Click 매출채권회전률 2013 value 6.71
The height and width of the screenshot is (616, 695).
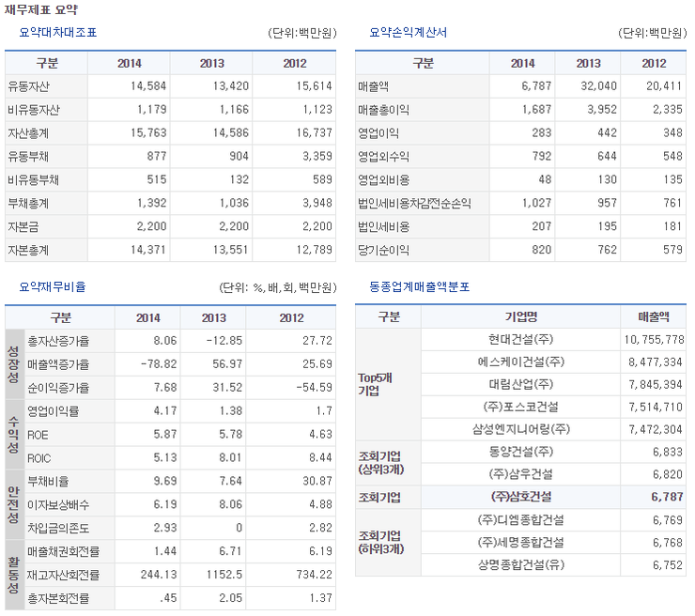pos(230,551)
